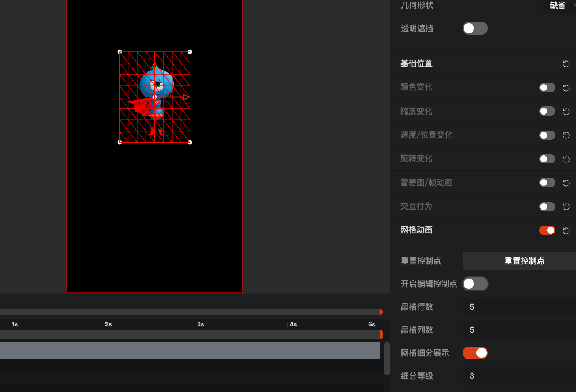The width and height of the screenshot is (576, 392).
Task: Click the green Y-axis gizmo arrow
Action: click(x=154, y=67)
